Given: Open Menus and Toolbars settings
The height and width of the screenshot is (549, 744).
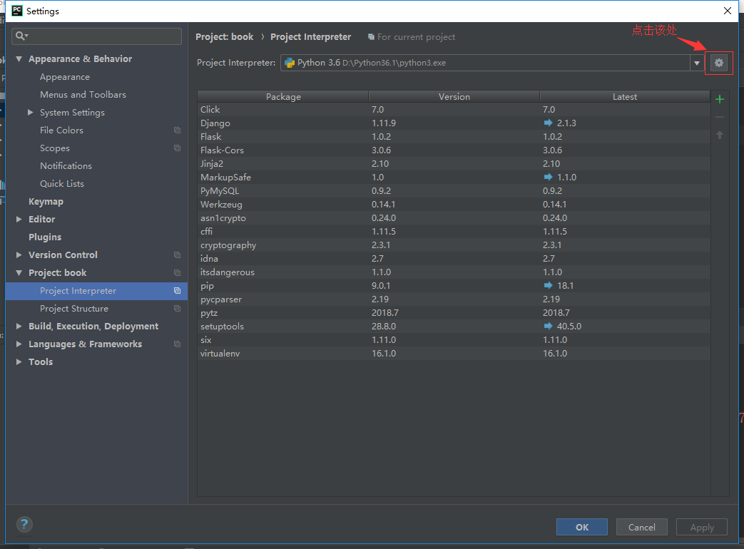Looking at the screenshot, I should point(83,94).
